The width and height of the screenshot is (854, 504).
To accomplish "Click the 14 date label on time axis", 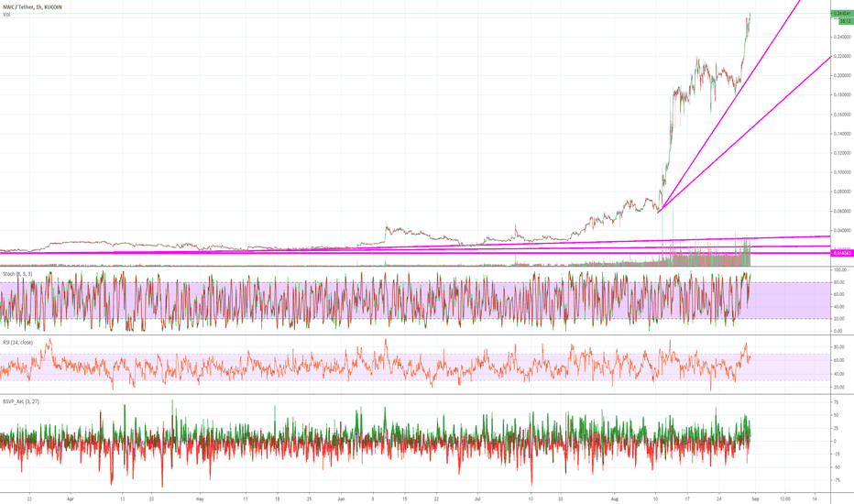I will [x=815, y=499].
